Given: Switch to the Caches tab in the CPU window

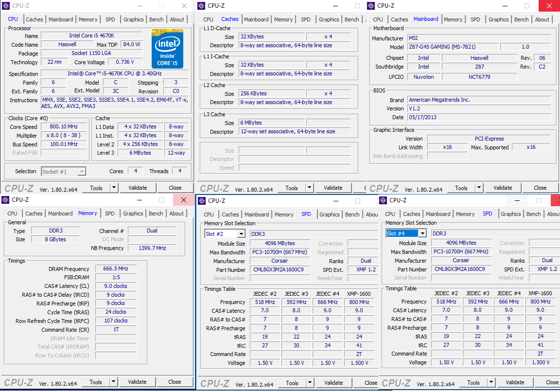Looking at the screenshot, I should point(35,19).
